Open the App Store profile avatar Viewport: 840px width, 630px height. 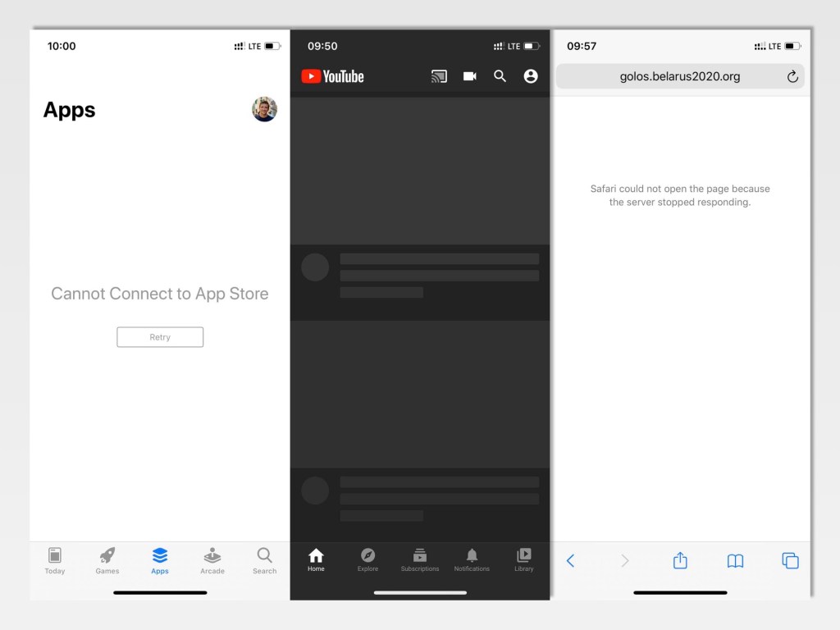pos(264,109)
